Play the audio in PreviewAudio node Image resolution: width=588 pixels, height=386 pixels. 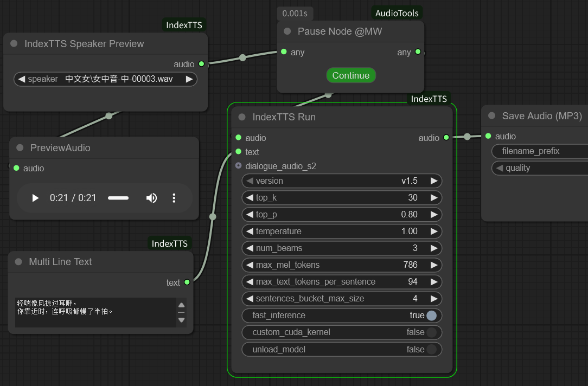pos(35,198)
